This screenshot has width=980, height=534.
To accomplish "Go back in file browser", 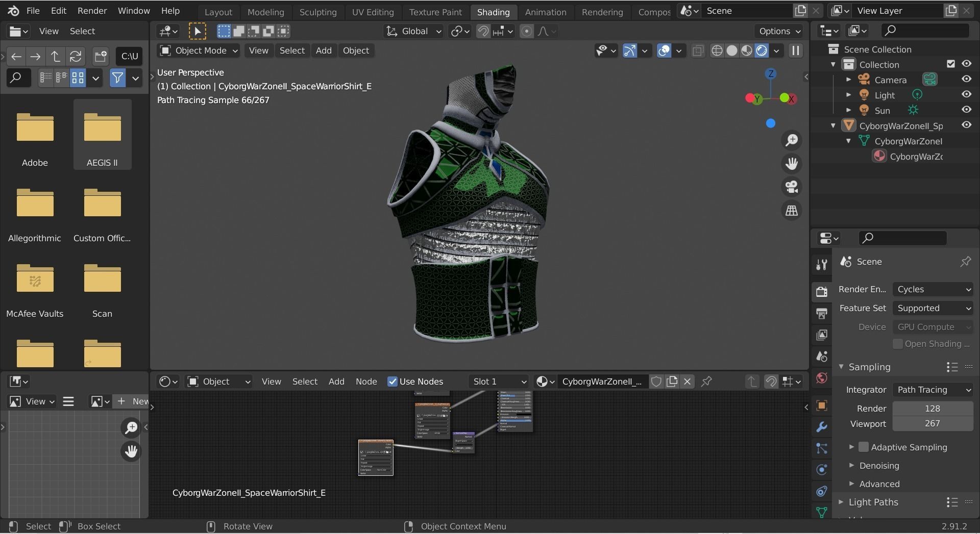I will click(16, 56).
